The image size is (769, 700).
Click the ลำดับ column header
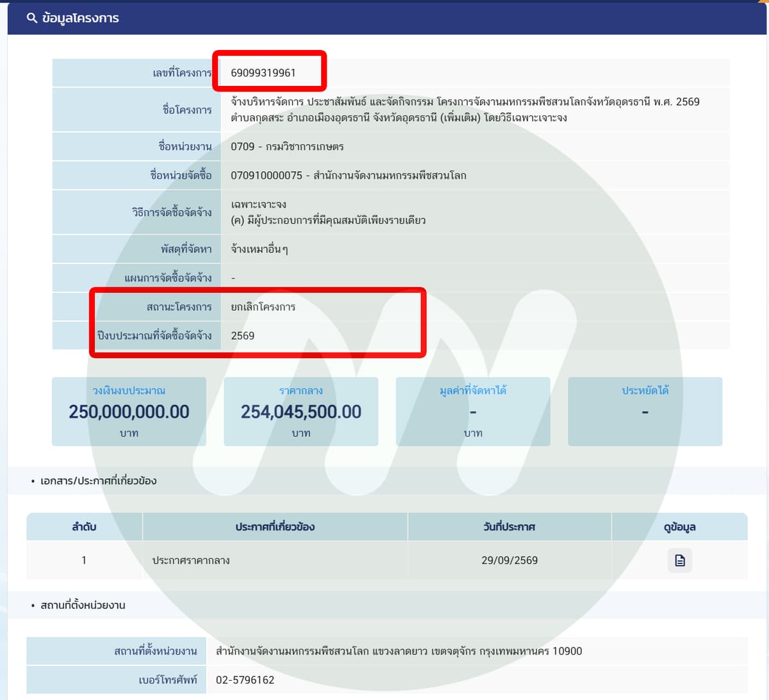[x=84, y=527]
